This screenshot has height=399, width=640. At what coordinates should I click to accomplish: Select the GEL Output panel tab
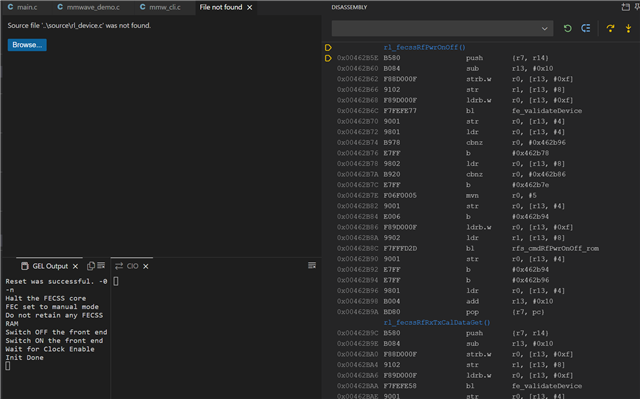pos(45,266)
